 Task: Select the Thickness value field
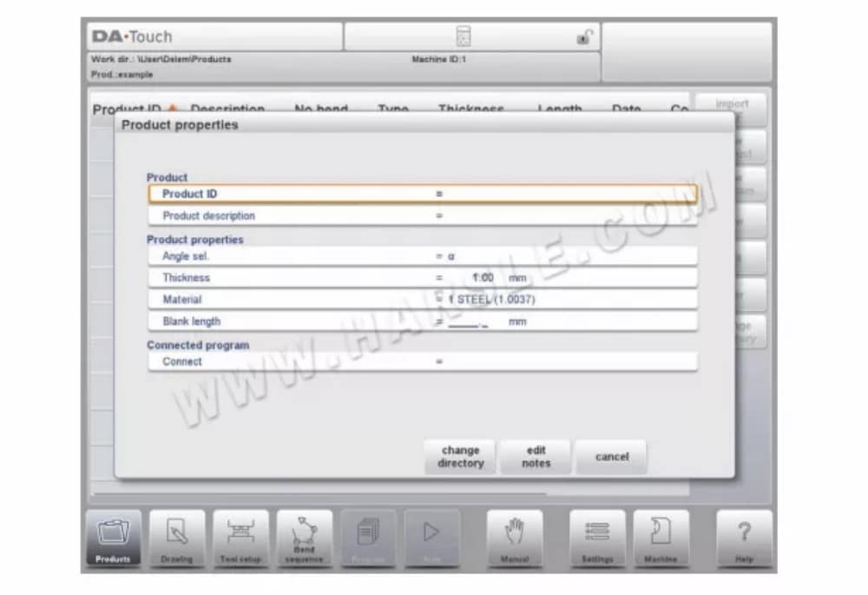tap(423, 278)
